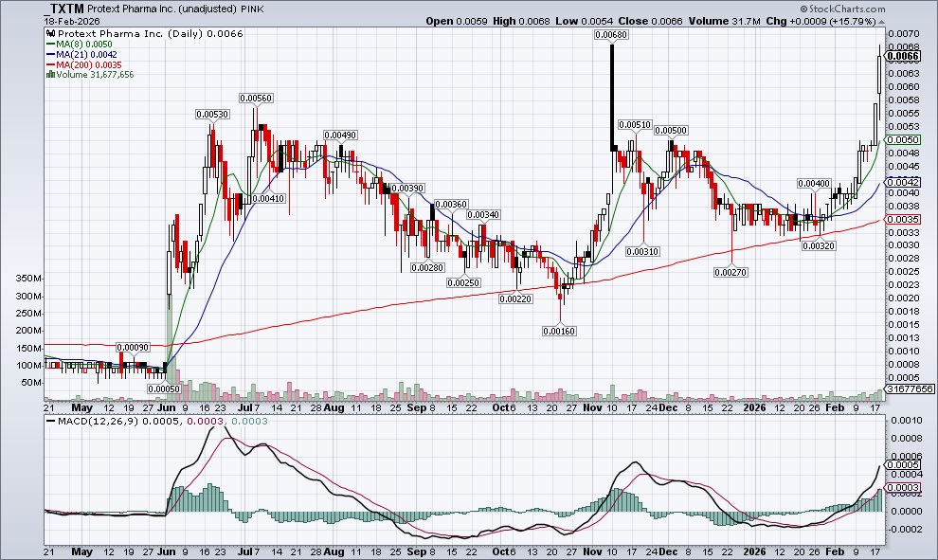This screenshot has height=560, width=938.
Task: Click the green MA(8) legend line swatch
Action: (51, 45)
